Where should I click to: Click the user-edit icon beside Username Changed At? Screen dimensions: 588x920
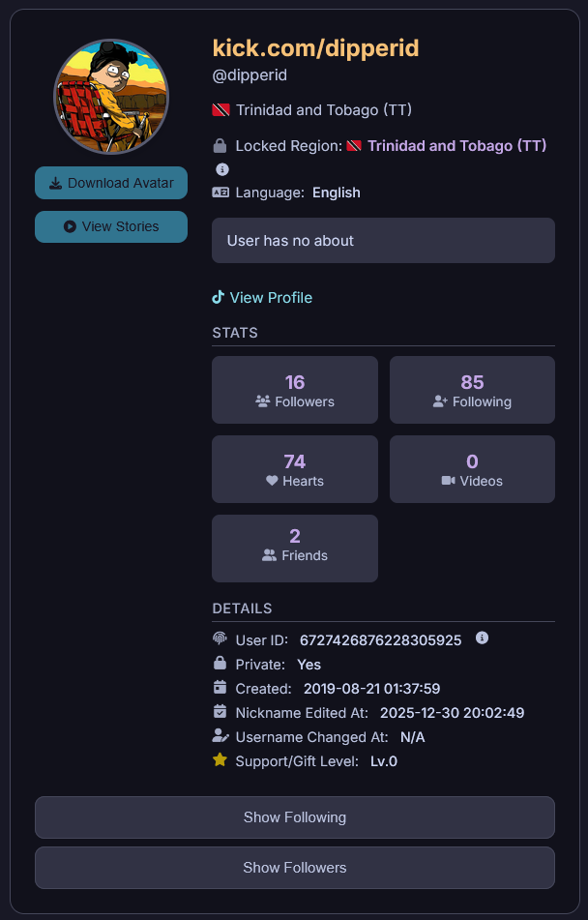coord(220,736)
